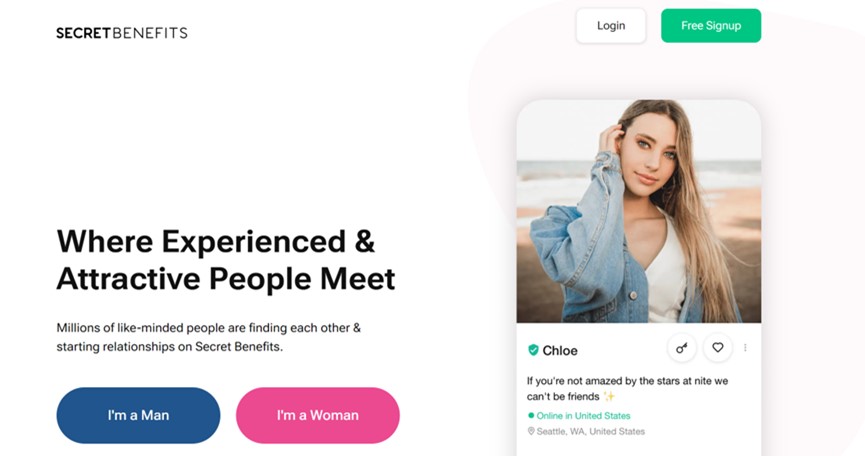
Task: Click the Where Experienced & Attractive People Meet headline
Action: point(226,260)
